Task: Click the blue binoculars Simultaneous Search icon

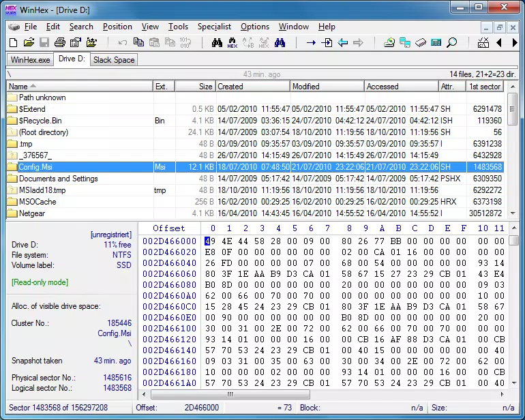Action: (280, 42)
